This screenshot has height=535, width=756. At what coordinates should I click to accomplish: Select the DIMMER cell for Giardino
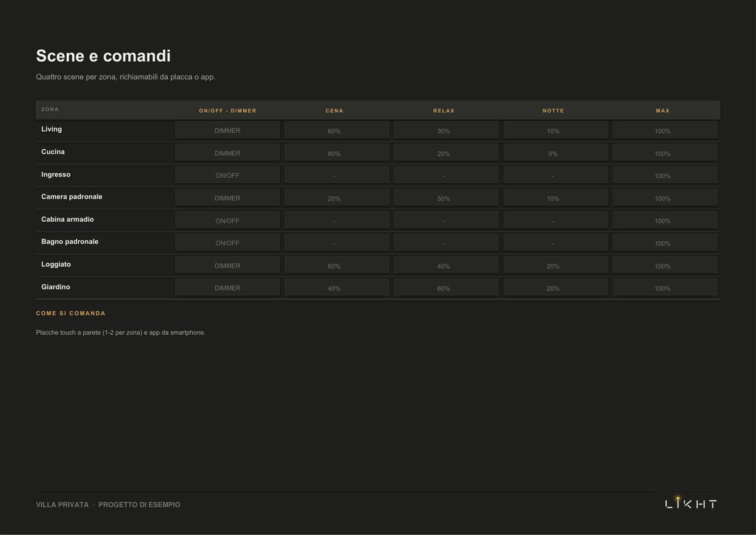[x=227, y=287]
